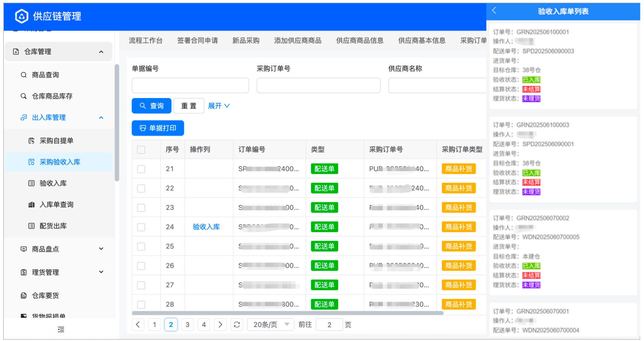Click the 采购验收入库 icon

click(31, 162)
